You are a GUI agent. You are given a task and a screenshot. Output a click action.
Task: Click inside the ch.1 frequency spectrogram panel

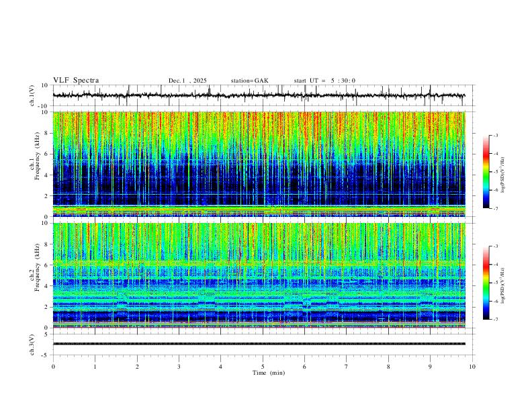coord(259,164)
